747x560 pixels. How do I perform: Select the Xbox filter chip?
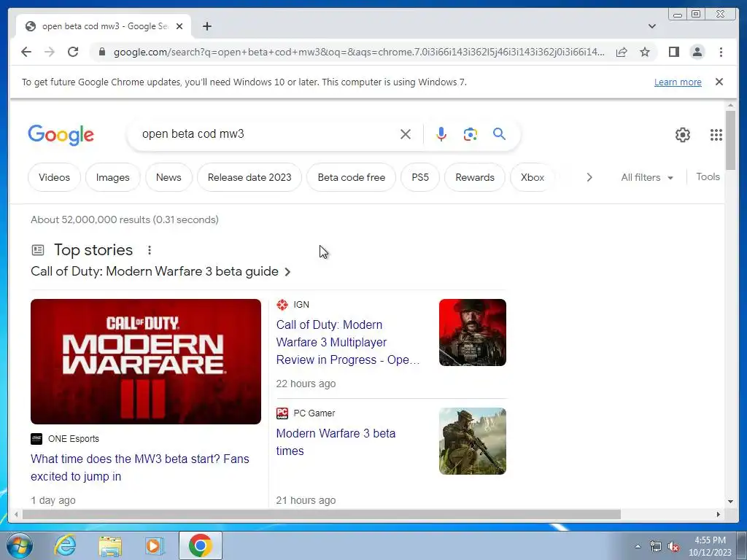(x=532, y=177)
